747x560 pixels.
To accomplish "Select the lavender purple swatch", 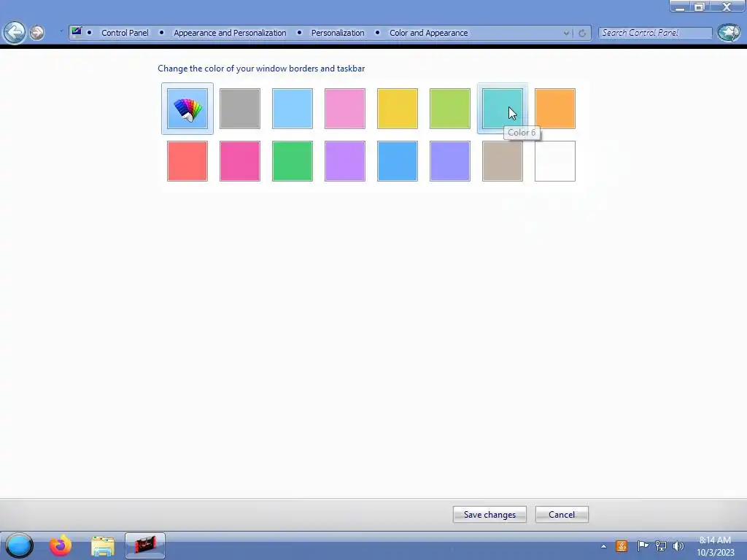I will 345,161.
